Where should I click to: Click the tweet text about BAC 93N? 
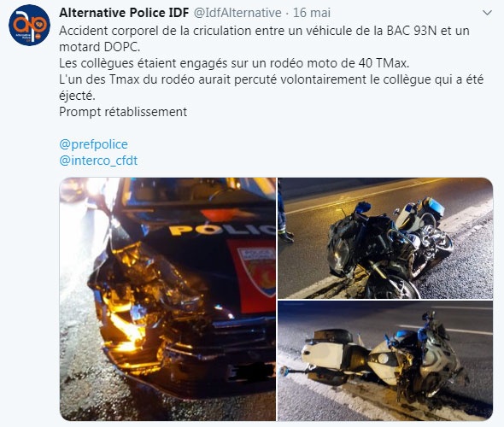pyautogui.click(x=264, y=39)
